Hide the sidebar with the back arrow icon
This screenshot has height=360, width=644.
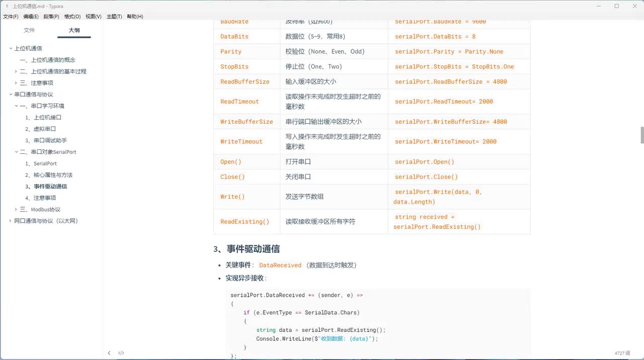(x=109, y=353)
